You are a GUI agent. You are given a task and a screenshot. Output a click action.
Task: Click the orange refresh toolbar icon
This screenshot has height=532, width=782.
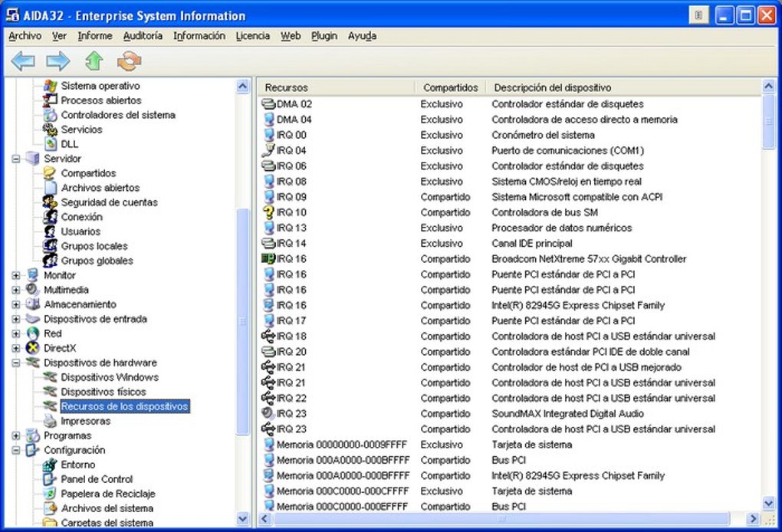(x=129, y=61)
